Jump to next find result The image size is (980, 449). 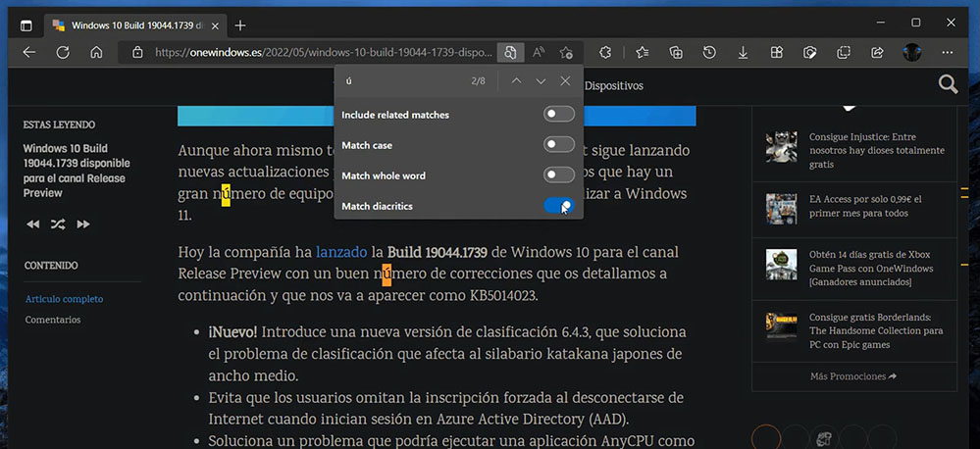541,81
